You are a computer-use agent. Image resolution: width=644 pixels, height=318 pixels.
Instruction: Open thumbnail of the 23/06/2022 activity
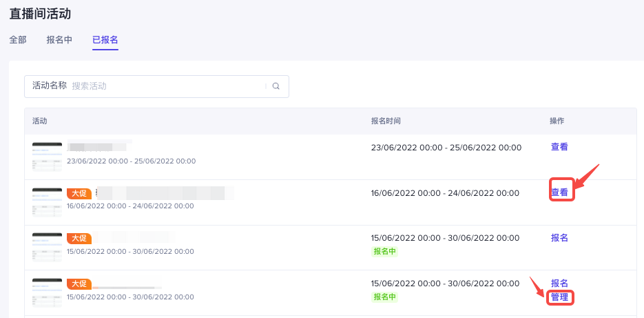tap(47, 157)
